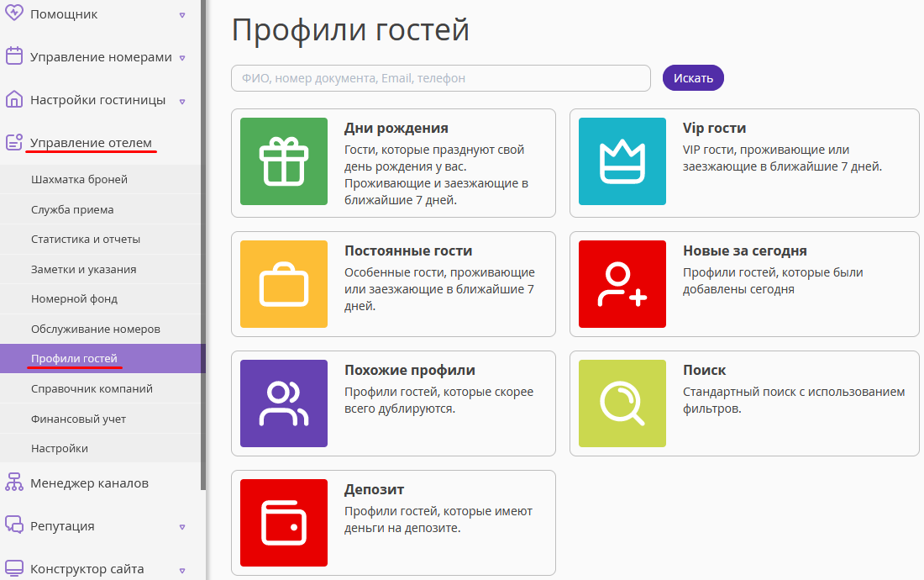Viewport: 924px width, 580px height.
Task: Open the yellow briefcase Постоянные гости icon
Action: [x=283, y=284]
